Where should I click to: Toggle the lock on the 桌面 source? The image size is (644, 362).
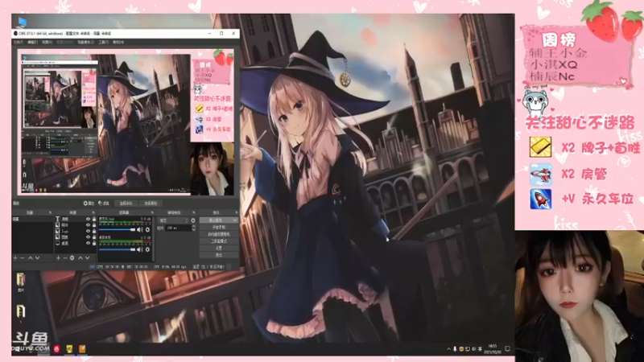point(94,243)
